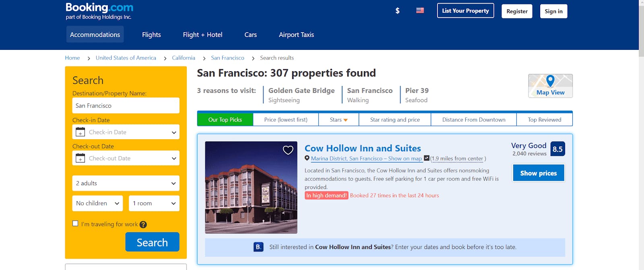Click the check-in calendar icon
644x270 pixels.
[x=80, y=132]
